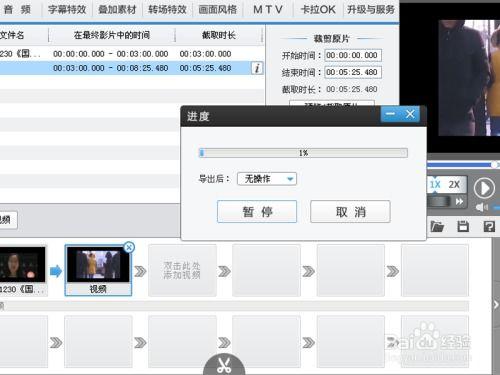Edit the 开始时间 field
500x375 pixels.
pyautogui.click(x=353, y=55)
